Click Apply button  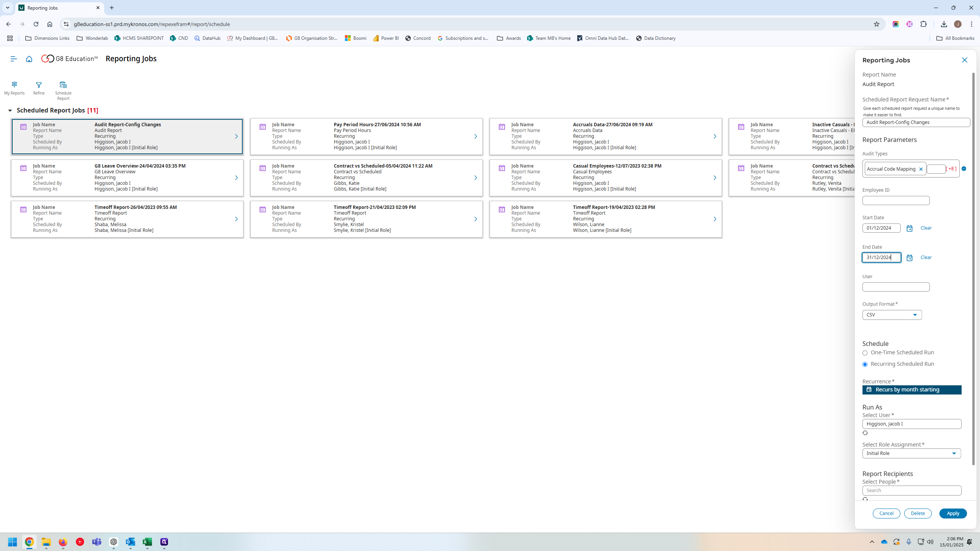(953, 514)
